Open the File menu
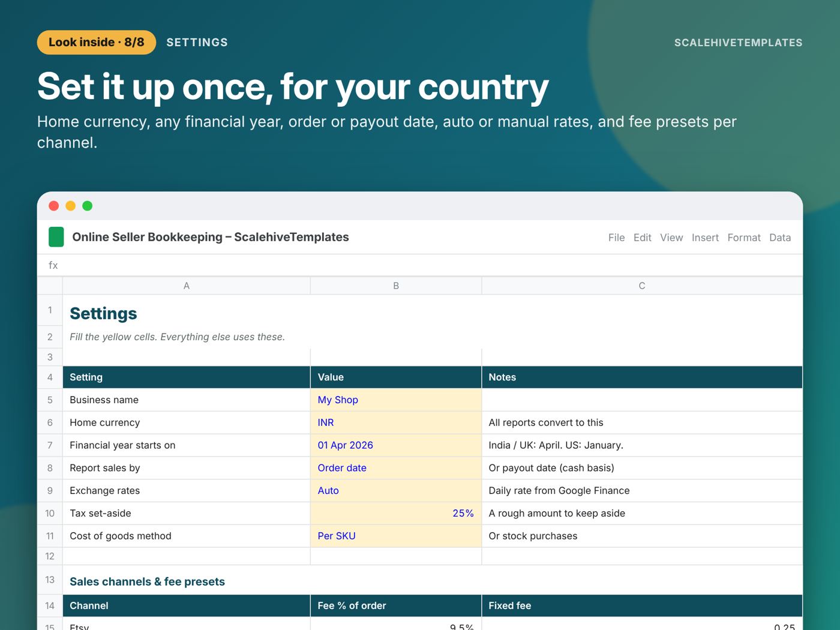 tap(616, 238)
